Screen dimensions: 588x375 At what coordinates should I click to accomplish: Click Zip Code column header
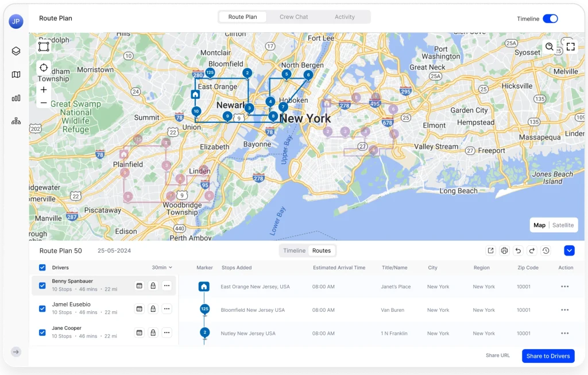(528, 268)
